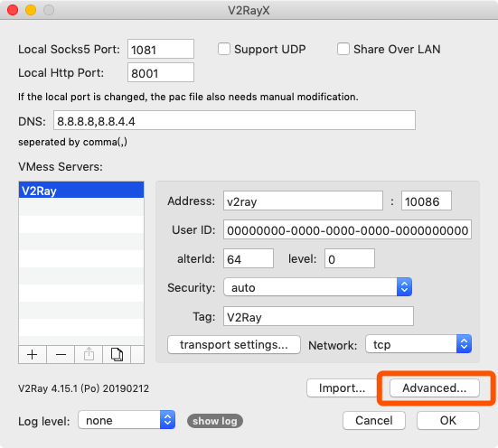Cancel the configuration changes

point(374,421)
